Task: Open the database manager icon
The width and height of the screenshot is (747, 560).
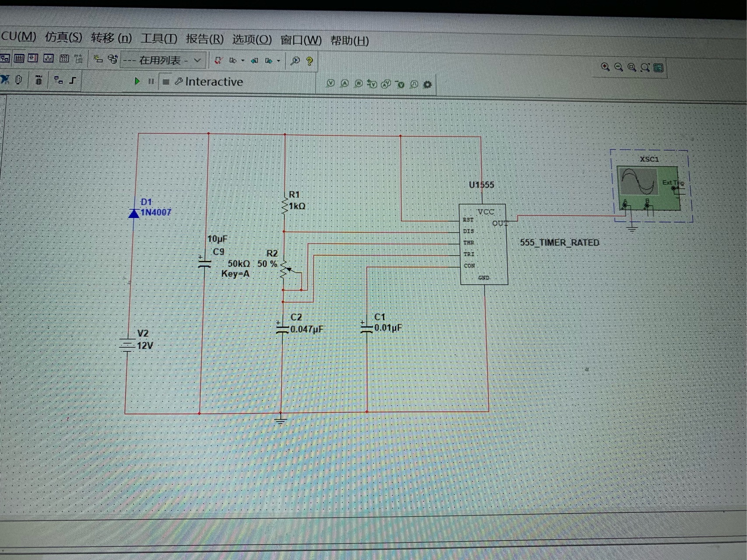Action: [x=112, y=59]
